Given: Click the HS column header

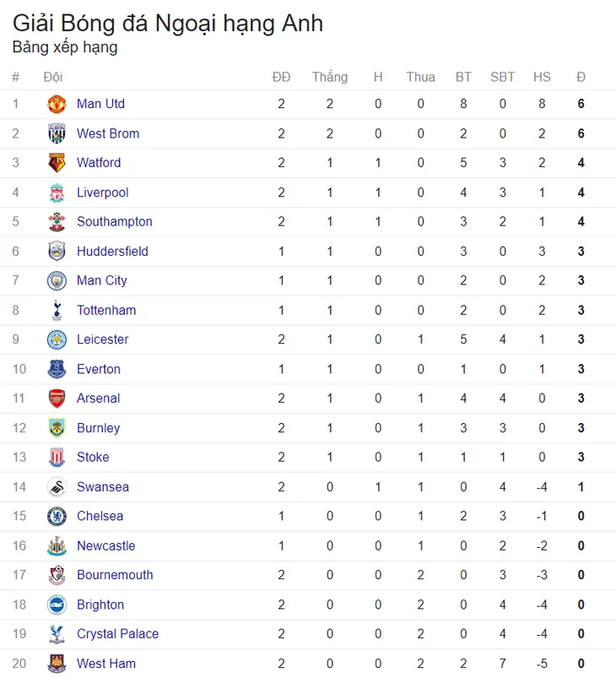Looking at the screenshot, I should pos(542,77).
